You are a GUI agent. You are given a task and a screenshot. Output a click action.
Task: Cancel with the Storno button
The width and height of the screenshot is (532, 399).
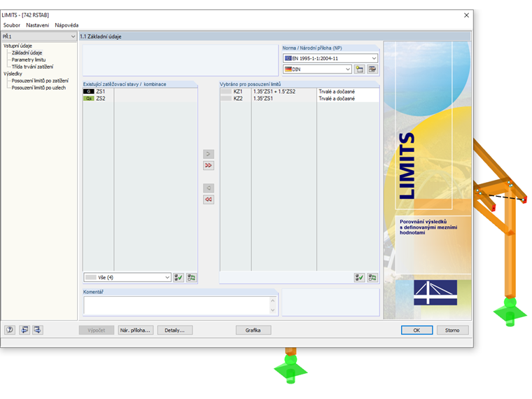click(x=453, y=330)
